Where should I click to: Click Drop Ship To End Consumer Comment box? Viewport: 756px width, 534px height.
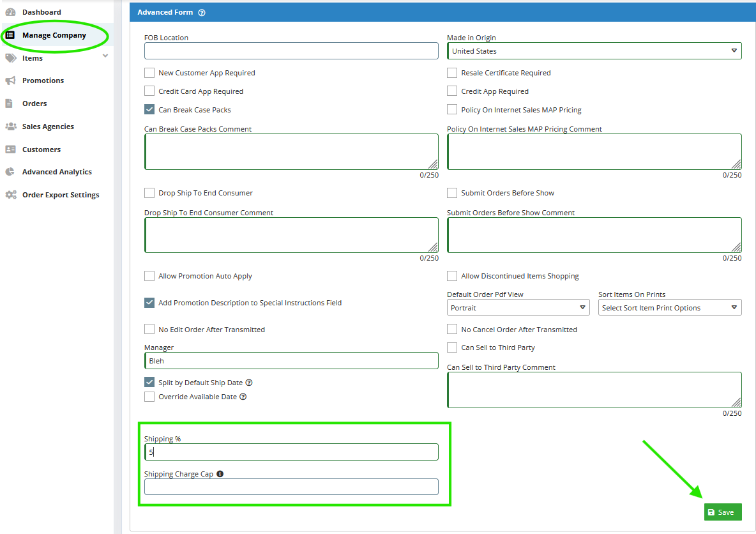291,235
